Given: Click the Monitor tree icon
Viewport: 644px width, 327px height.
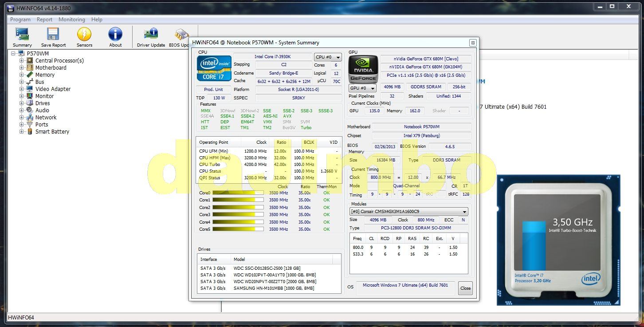Looking at the screenshot, I should click(30, 96).
